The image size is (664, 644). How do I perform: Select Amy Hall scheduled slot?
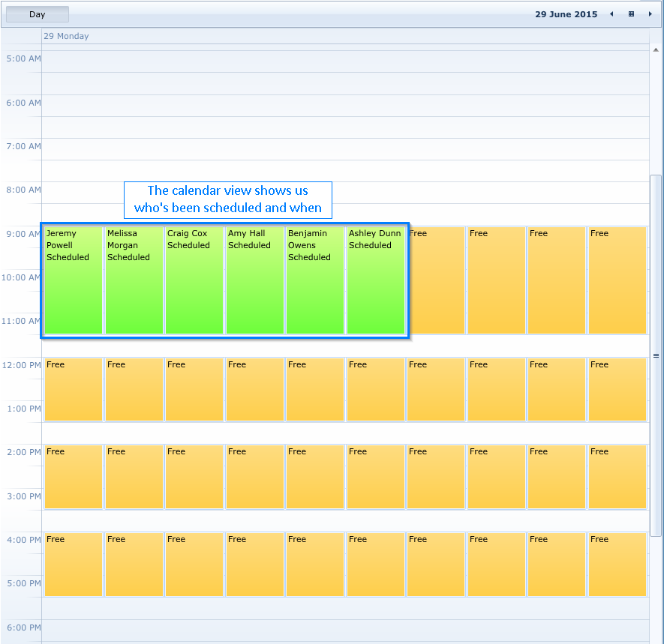tap(255, 280)
